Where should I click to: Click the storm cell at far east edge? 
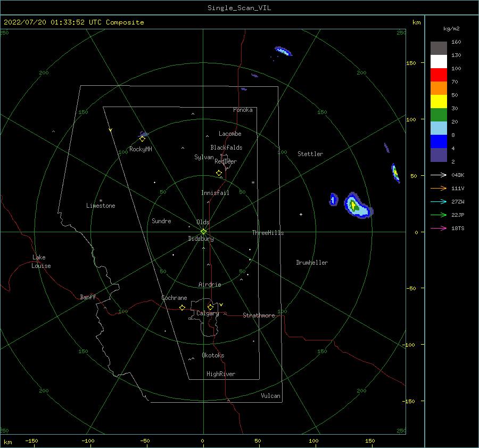coord(395,173)
